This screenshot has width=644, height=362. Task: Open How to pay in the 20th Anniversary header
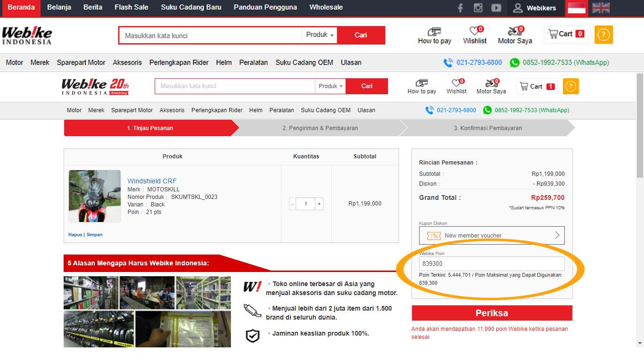[x=422, y=87]
